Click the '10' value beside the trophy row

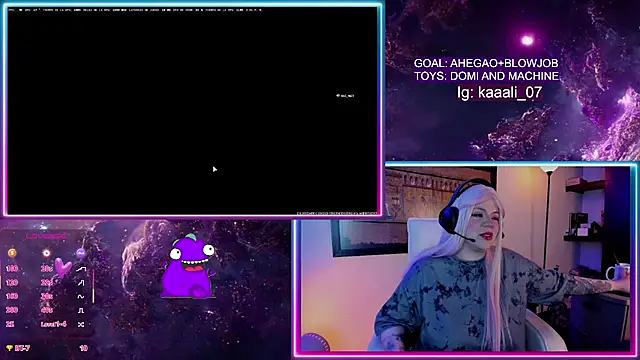83,348
